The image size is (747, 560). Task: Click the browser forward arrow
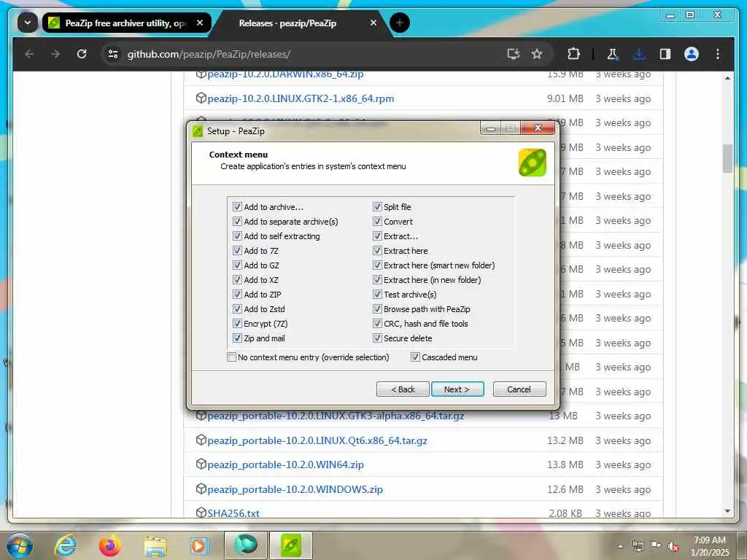55,54
